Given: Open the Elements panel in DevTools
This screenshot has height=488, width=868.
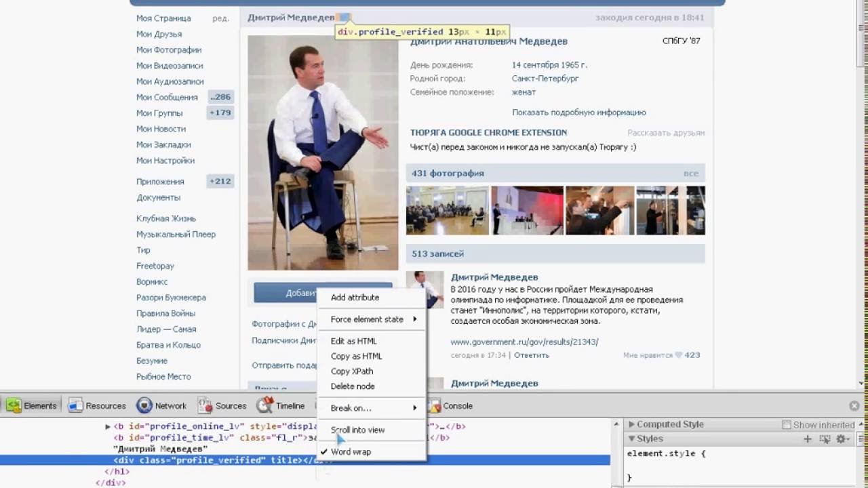Looking at the screenshot, I should click(x=32, y=406).
